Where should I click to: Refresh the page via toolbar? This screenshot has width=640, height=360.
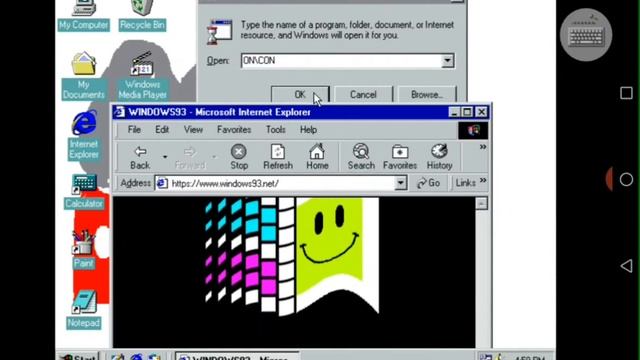(x=278, y=158)
